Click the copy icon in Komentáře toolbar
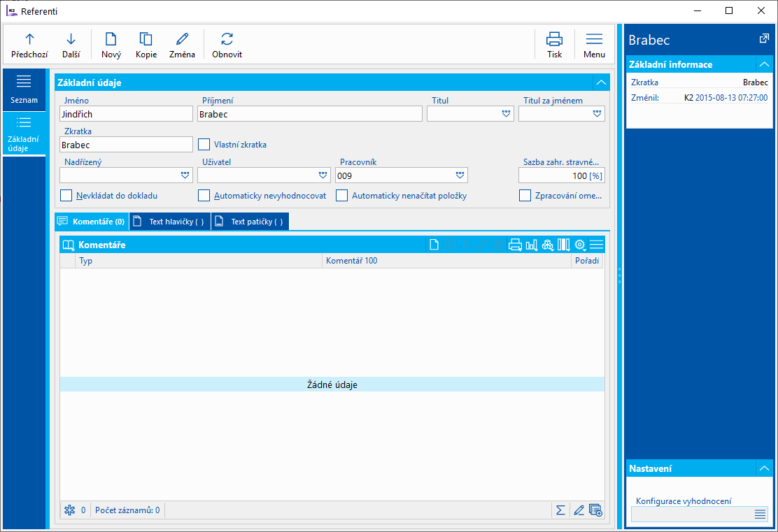This screenshot has height=532, width=778. 451,245
